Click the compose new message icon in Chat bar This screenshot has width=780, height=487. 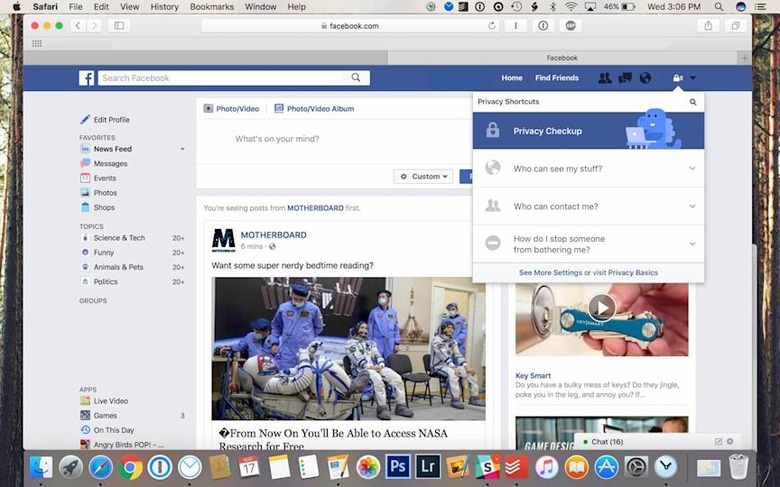[x=718, y=441]
